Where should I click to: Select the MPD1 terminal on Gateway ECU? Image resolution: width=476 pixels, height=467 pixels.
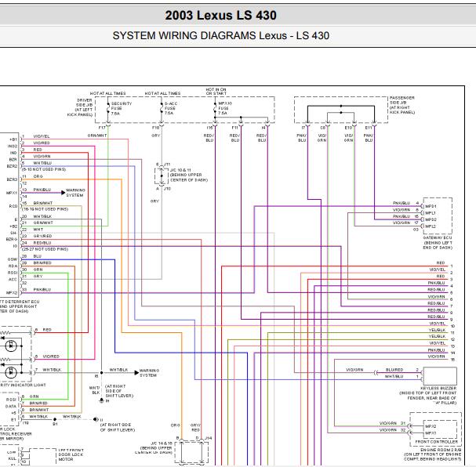[431, 206]
